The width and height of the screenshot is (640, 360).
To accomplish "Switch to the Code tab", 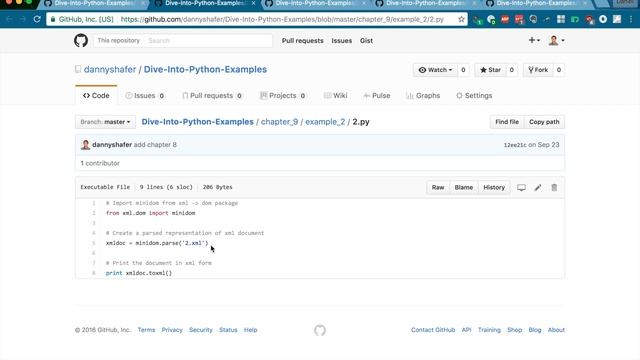I will 96,96.
